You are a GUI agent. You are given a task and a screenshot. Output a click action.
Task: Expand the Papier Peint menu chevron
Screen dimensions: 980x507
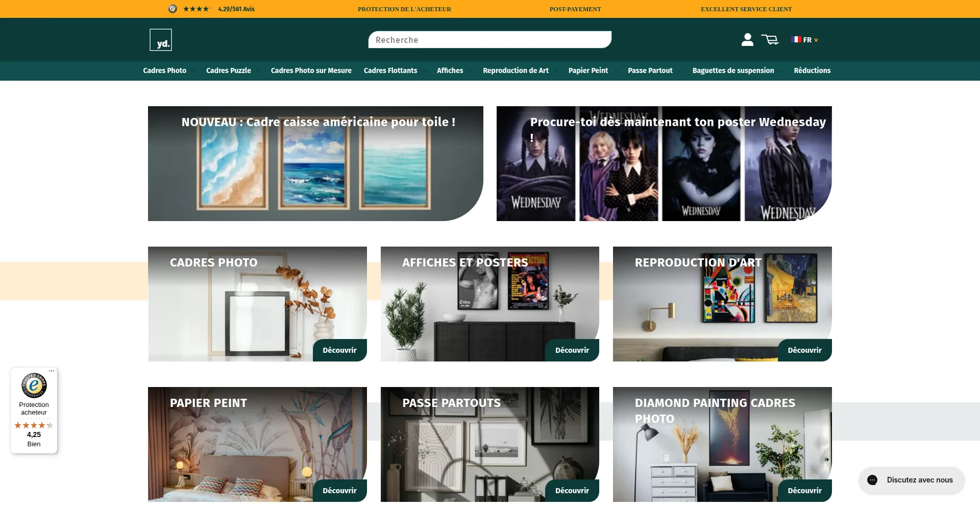point(615,71)
